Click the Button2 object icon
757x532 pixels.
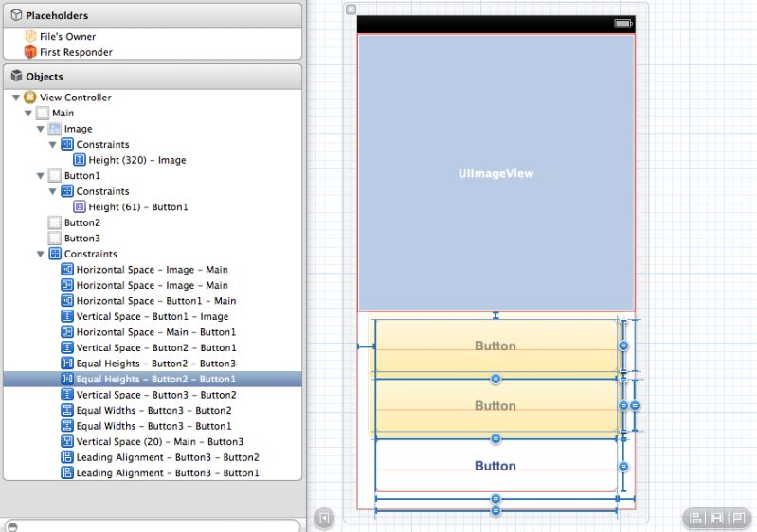click(x=55, y=222)
